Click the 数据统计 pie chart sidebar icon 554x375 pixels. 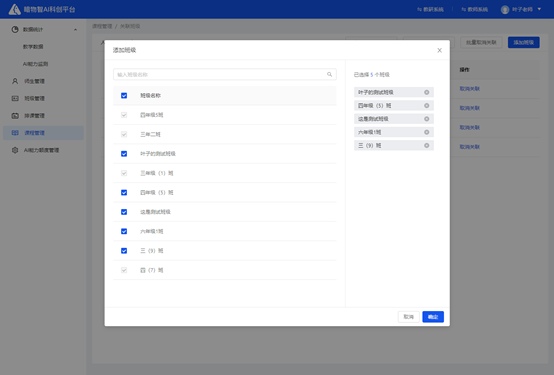(15, 29)
